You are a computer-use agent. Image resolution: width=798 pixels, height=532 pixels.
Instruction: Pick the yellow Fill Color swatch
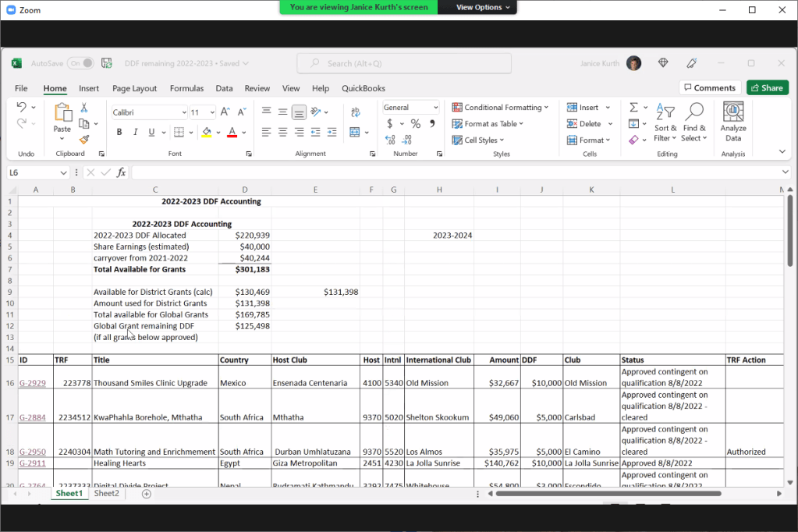[206, 133]
